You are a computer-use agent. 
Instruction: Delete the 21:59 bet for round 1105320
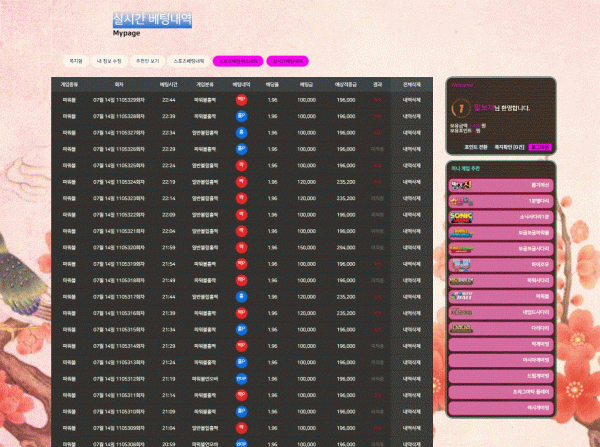point(412,248)
